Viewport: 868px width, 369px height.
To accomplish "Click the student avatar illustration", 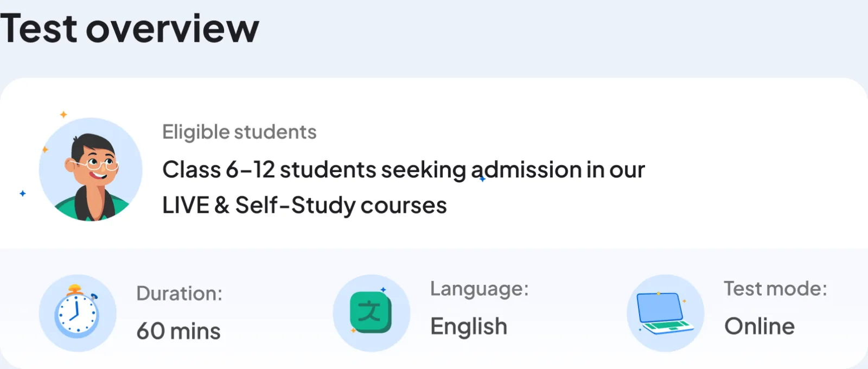I will point(91,169).
